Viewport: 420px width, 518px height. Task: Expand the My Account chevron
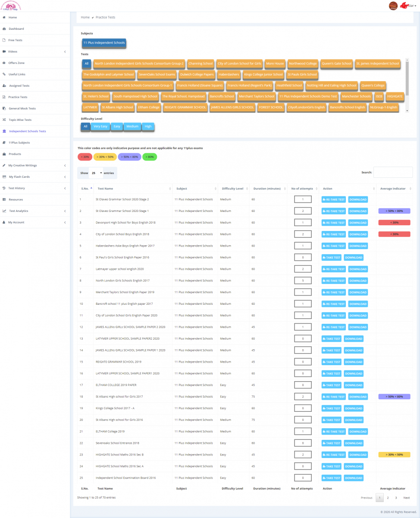pyautogui.click(x=65, y=222)
